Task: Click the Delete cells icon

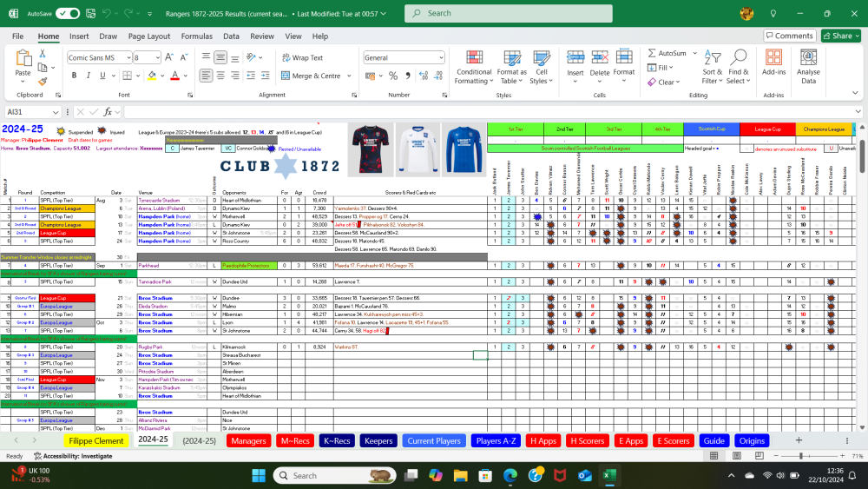Action: click(x=600, y=57)
